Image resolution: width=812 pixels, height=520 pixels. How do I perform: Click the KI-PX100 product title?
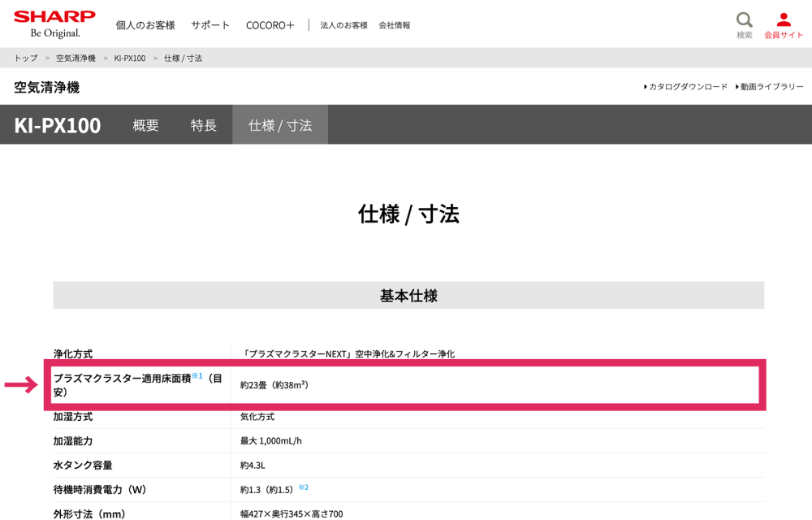(58, 125)
